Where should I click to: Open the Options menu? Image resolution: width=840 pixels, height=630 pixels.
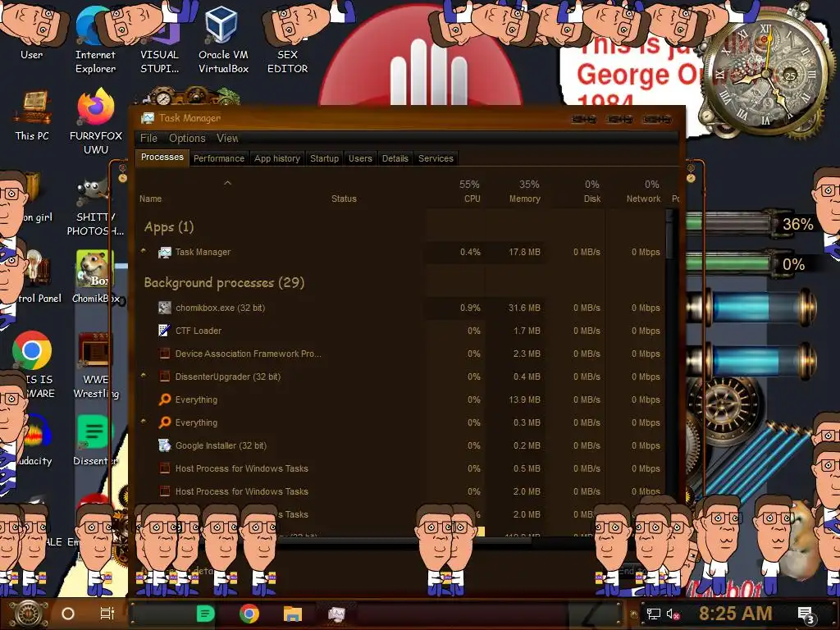(187, 138)
